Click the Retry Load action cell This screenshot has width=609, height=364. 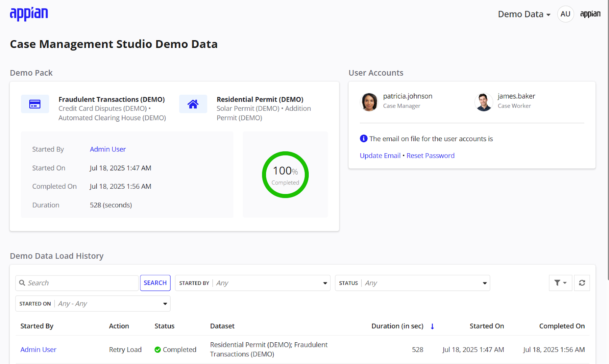click(x=125, y=350)
